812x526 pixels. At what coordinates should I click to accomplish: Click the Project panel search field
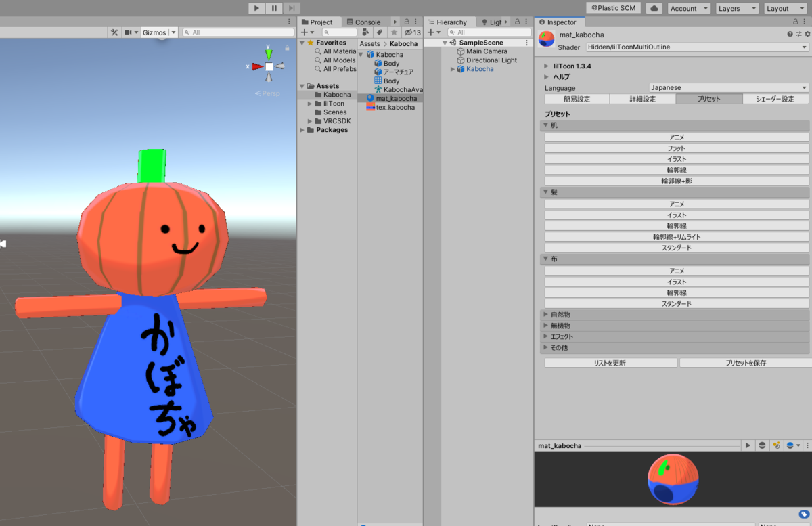click(x=339, y=32)
